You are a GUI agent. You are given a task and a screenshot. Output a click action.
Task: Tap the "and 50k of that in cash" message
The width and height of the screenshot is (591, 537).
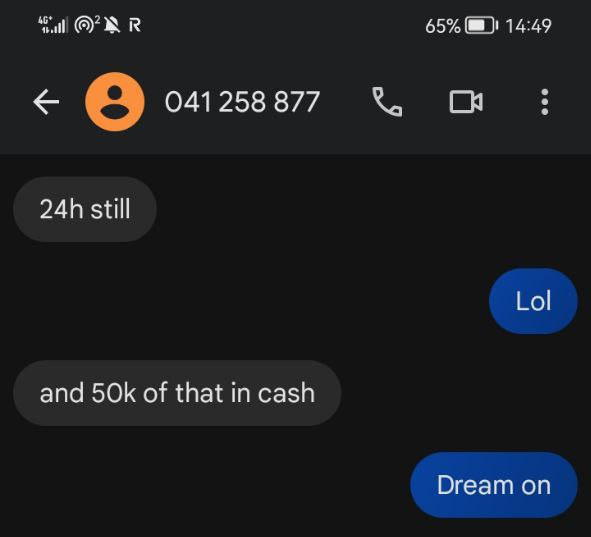click(177, 393)
